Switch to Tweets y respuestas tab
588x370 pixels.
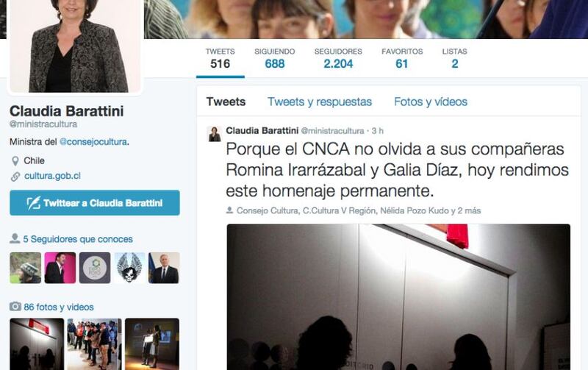pyautogui.click(x=320, y=102)
